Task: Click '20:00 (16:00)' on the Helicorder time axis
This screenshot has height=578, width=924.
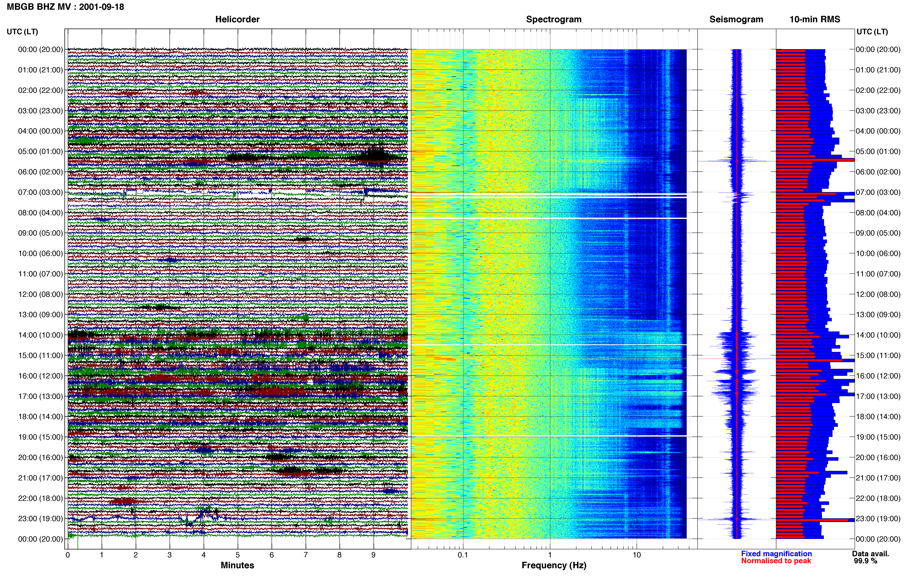Action: coord(41,457)
